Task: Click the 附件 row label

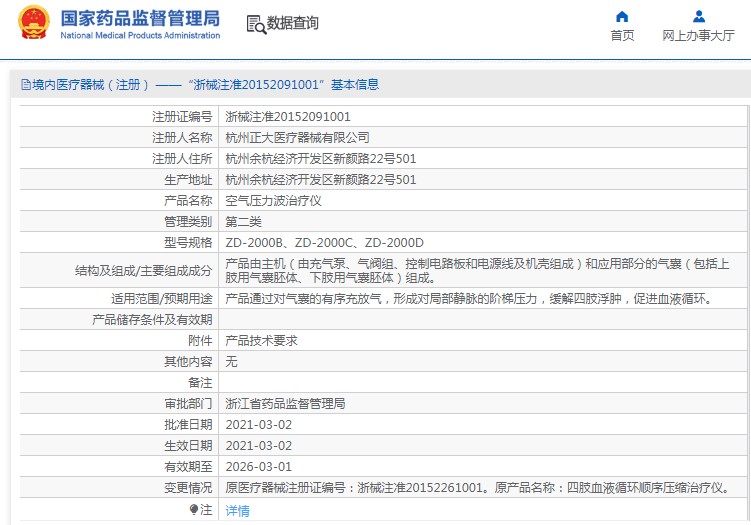Action: tap(200, 341)
